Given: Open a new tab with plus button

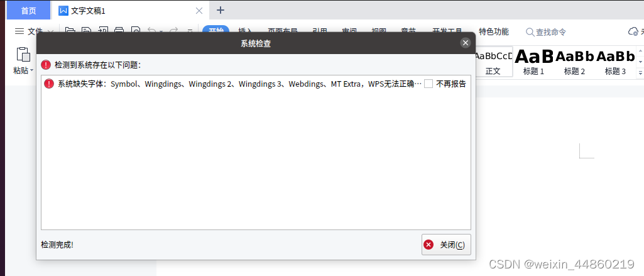Looking at the screenshot, I should [x=221, y=10].
